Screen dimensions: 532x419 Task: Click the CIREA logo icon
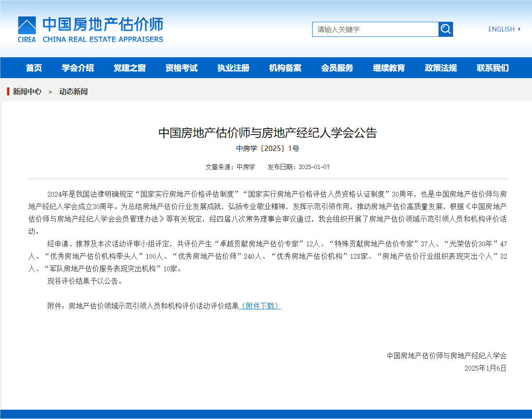click(x=27, y=29)
